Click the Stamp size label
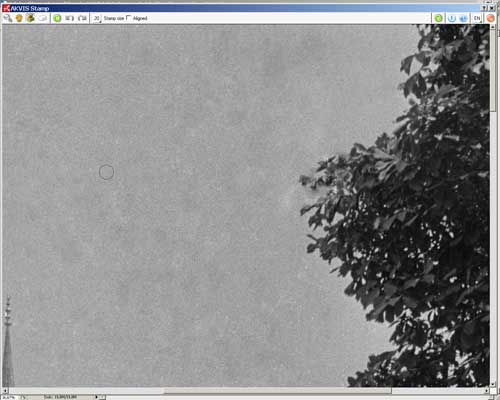This screenshot has height=400, width=500. [x=113, y=18]
